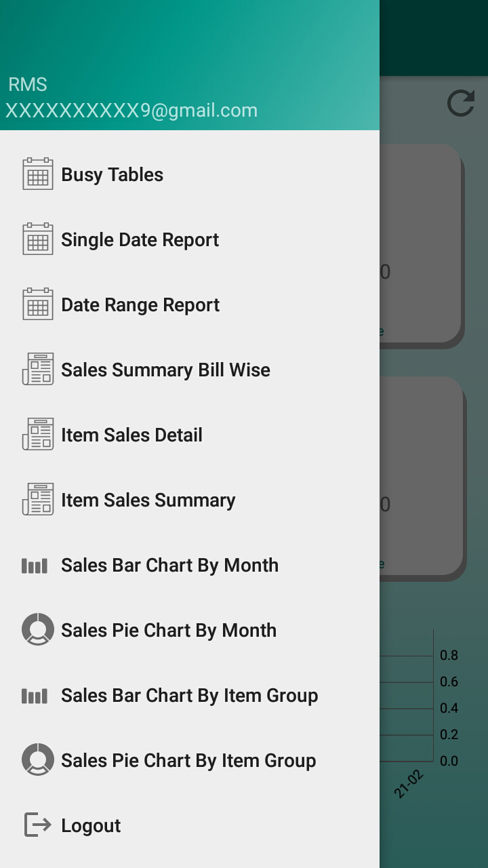Open the Busy Tables menu item
This screenshot has width=488, height=868.
[113, 174]
